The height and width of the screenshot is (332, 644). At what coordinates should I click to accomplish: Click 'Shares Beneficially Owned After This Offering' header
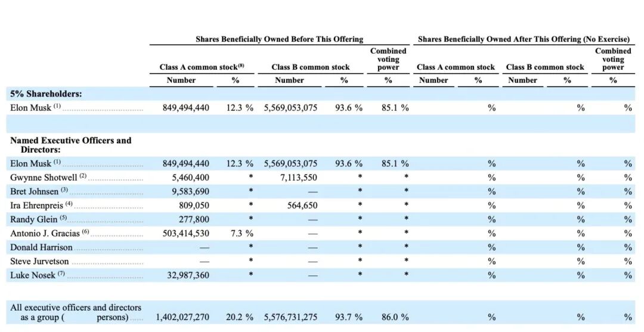click(524, 39)
